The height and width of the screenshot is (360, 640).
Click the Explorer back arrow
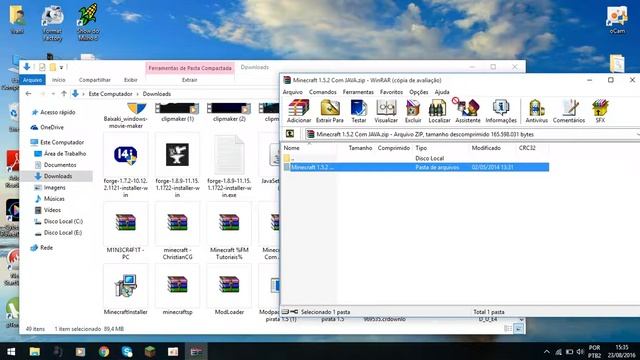[28, 94]
